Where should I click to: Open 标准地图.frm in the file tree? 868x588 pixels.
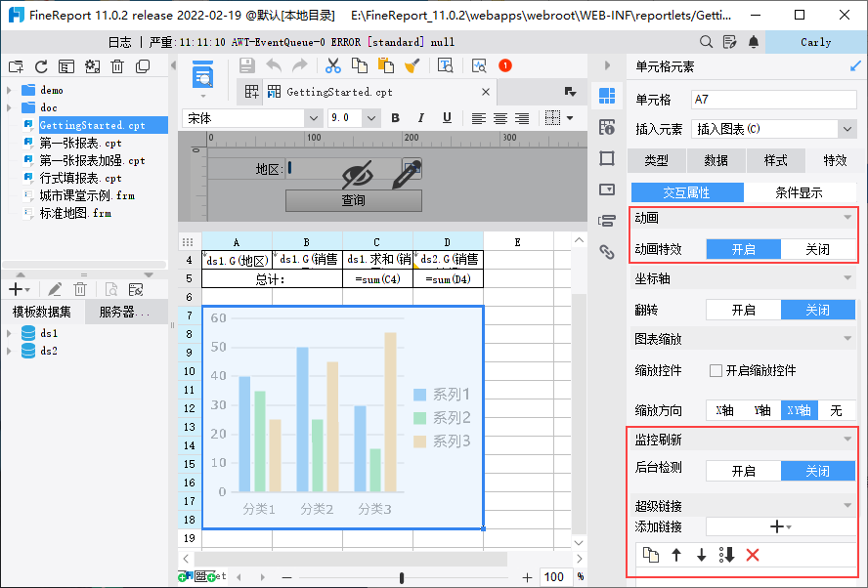(x=75, y=214)
